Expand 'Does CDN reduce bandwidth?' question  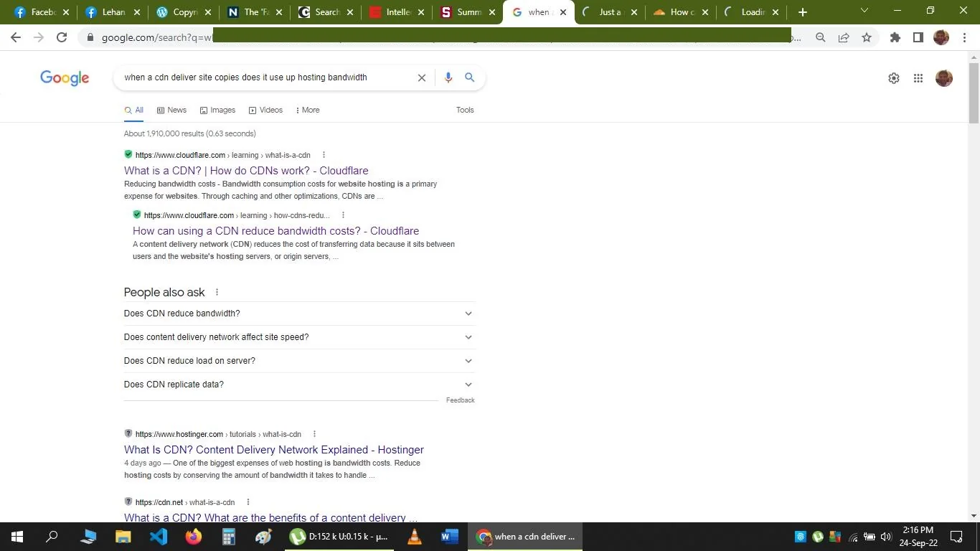click(299, 314)
